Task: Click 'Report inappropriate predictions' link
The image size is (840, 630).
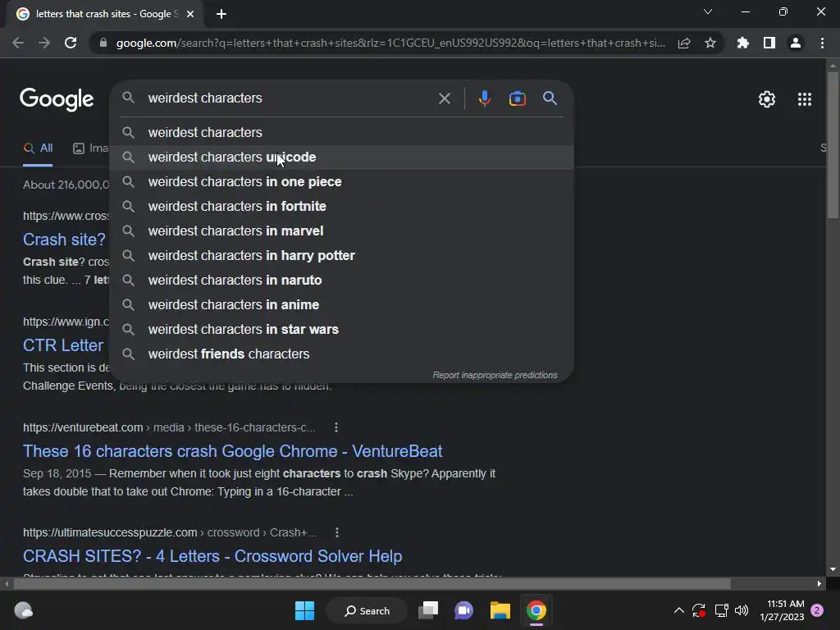Action: click(x=495, y=375)
